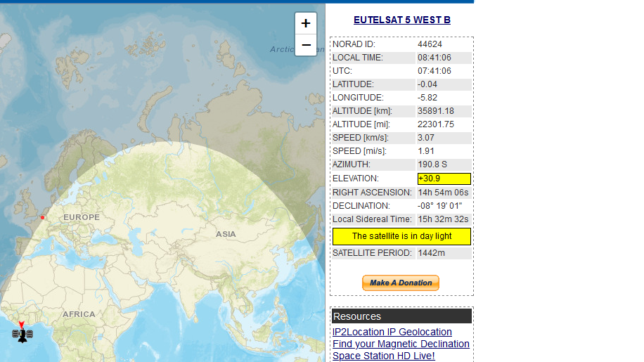Click the satellite icon near Africa
644x362 pixels.
click(x=22, y=335)
